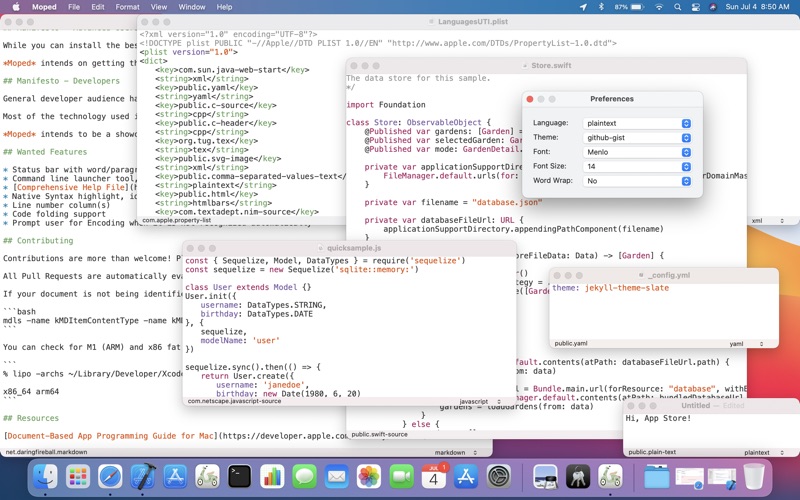
Task: Open the Downloads folder stack in dock
Action: [657, 478]
